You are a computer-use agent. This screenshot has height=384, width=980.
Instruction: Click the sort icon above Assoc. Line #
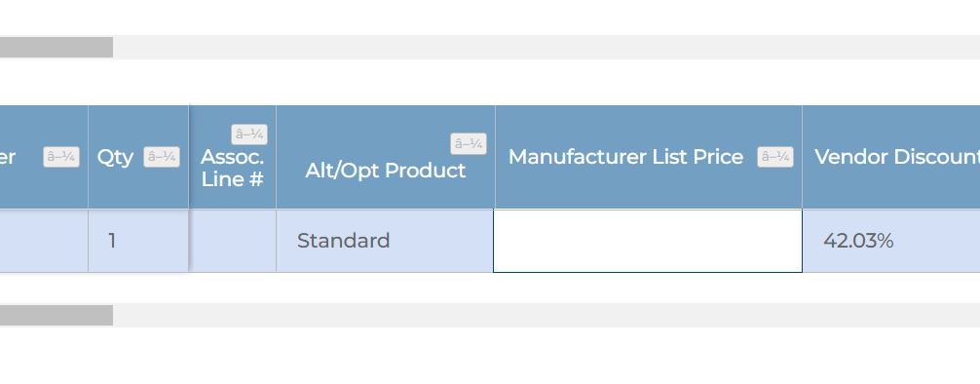(x=249, y=134)
